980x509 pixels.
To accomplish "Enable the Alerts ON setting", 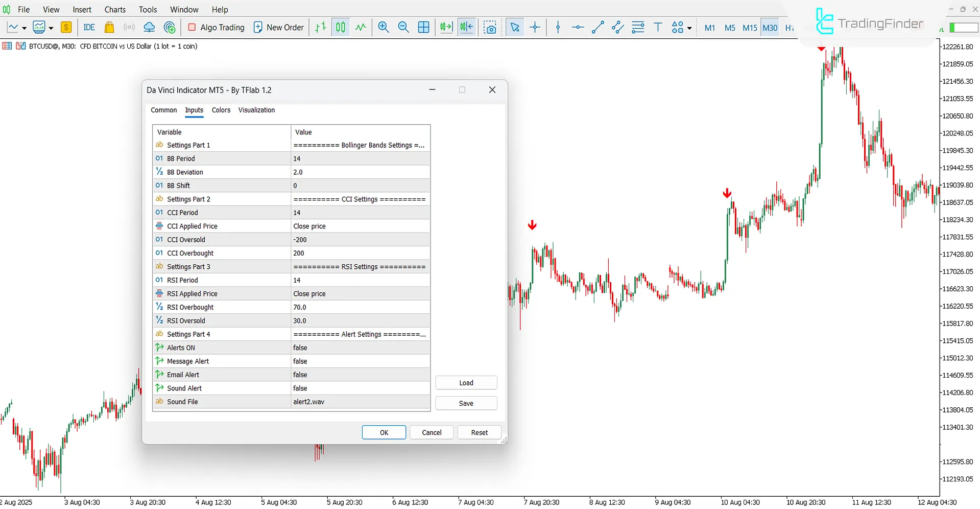I will [x=360, y=348].
